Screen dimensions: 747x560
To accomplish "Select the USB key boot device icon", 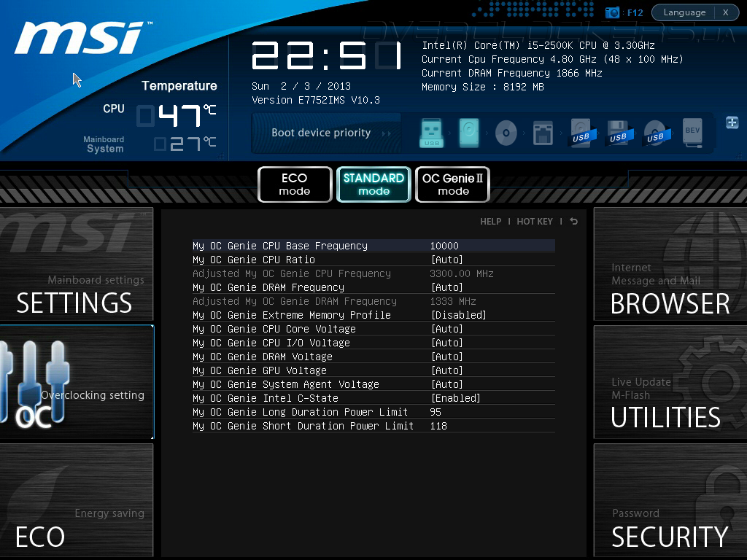I will pos(432,133).
